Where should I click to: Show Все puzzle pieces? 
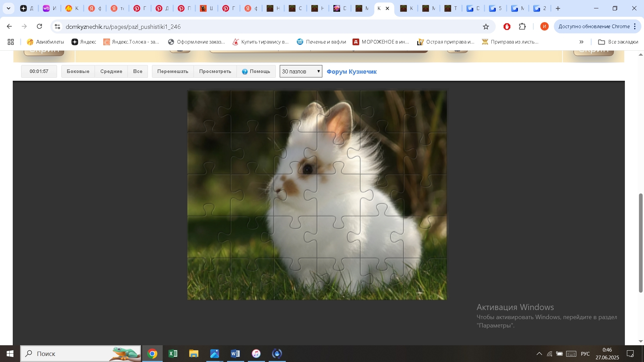click(x=138, y=71)
